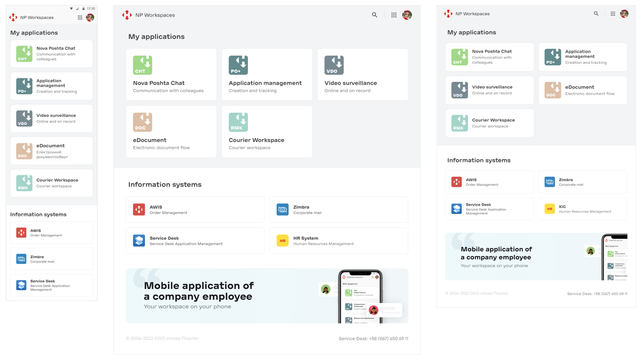The image size is (644, 362).
Task: Open Zimbra card in mobile layout
Action: coord(52,259)
